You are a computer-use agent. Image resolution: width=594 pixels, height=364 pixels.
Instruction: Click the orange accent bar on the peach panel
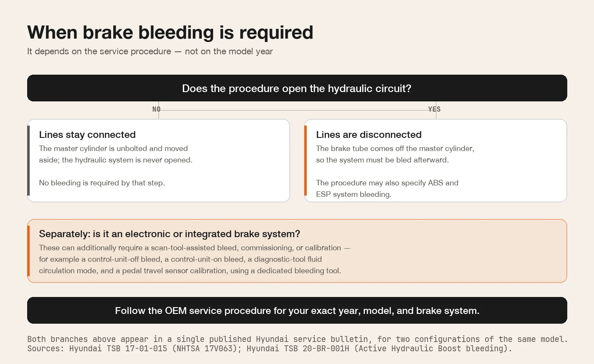tap(28, 251)
